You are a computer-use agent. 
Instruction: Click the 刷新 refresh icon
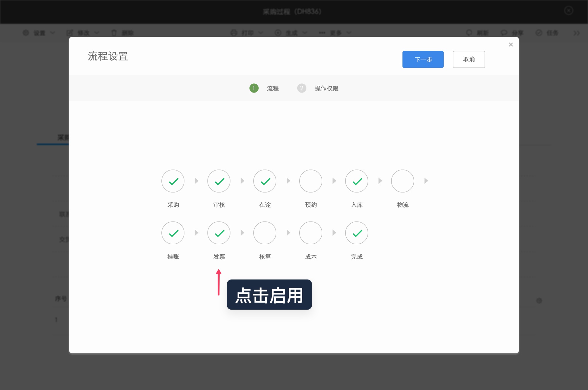(x=468, y=33)
